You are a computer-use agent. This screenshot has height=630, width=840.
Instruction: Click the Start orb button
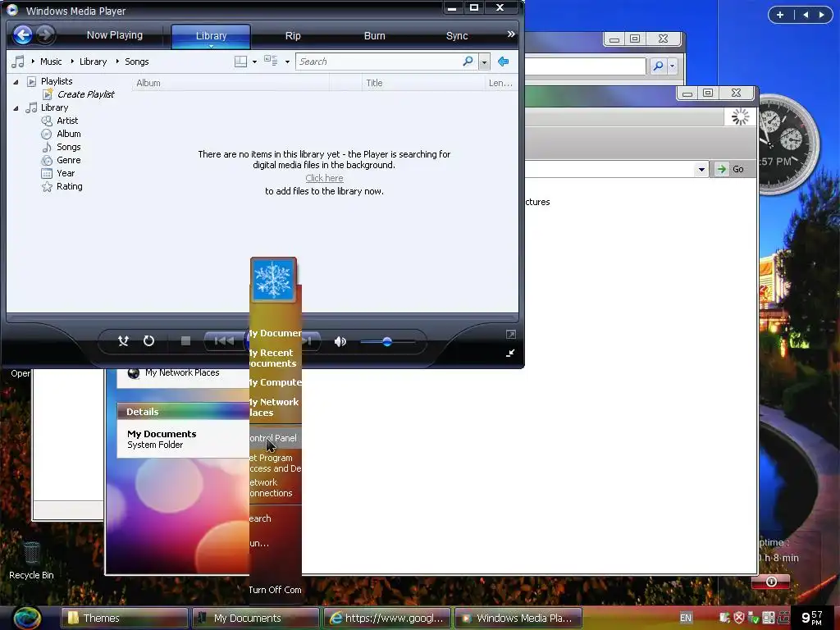27,617
